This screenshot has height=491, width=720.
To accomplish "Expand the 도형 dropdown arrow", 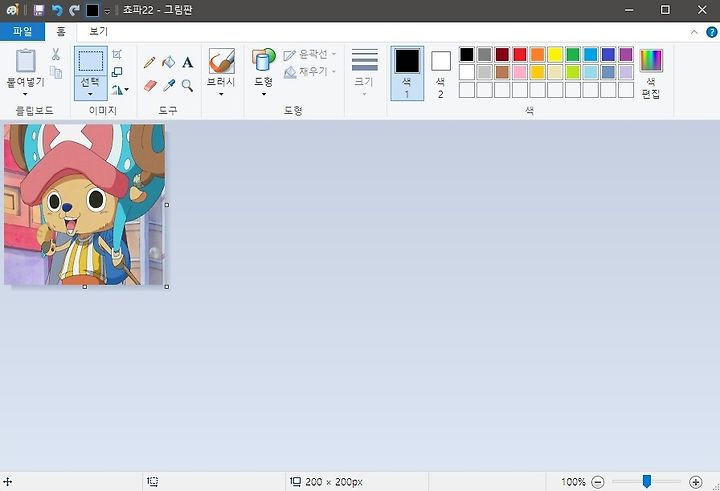I will coord(264,95).
